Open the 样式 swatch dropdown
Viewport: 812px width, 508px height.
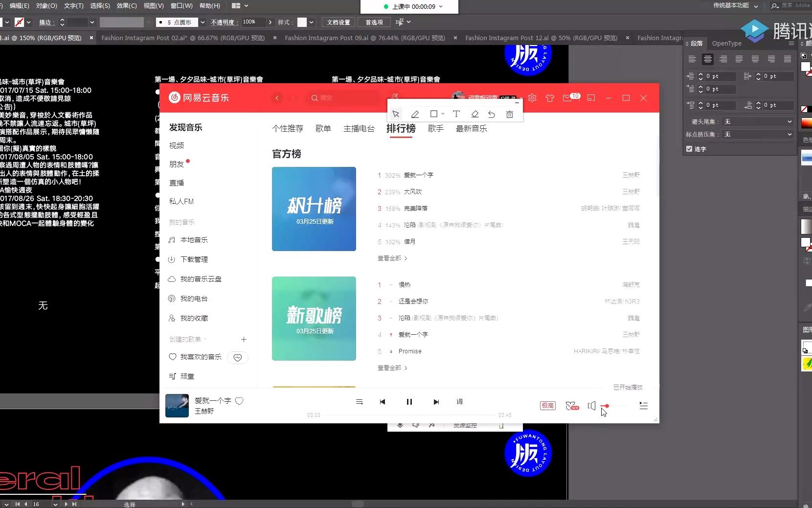(311, 22)
